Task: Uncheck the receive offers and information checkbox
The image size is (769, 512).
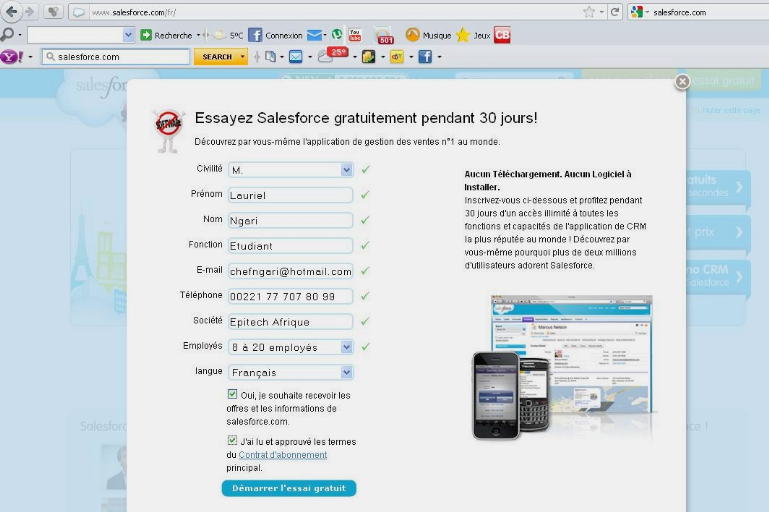Action: pyautogui.click(x=232, y=394)
